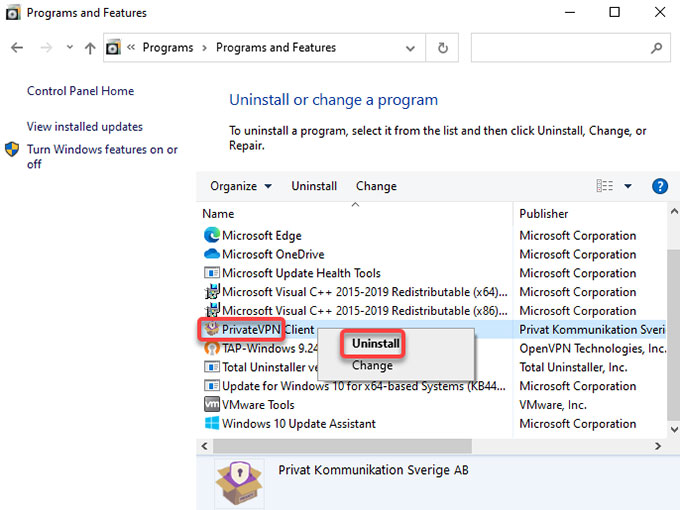The height and width of the screenshot is (510, 680).
Task: Open Turn Windows features on or off
Action: pos(102,157)
